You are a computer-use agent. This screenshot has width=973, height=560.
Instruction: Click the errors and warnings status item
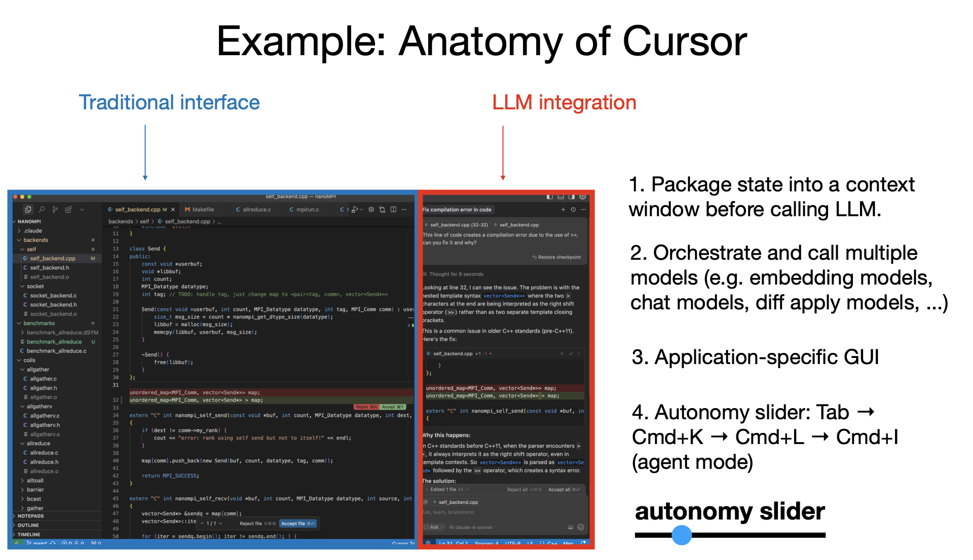(x=72, y=543)
